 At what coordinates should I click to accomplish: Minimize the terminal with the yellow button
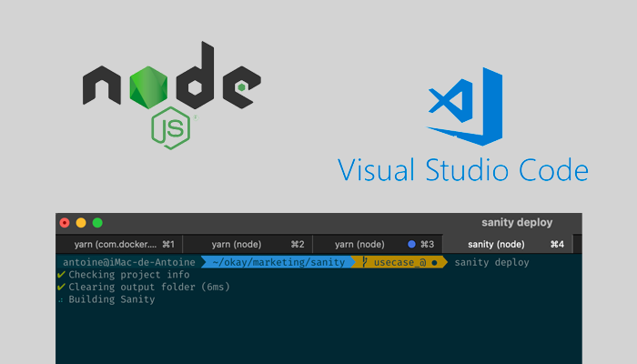click(81, 223)
